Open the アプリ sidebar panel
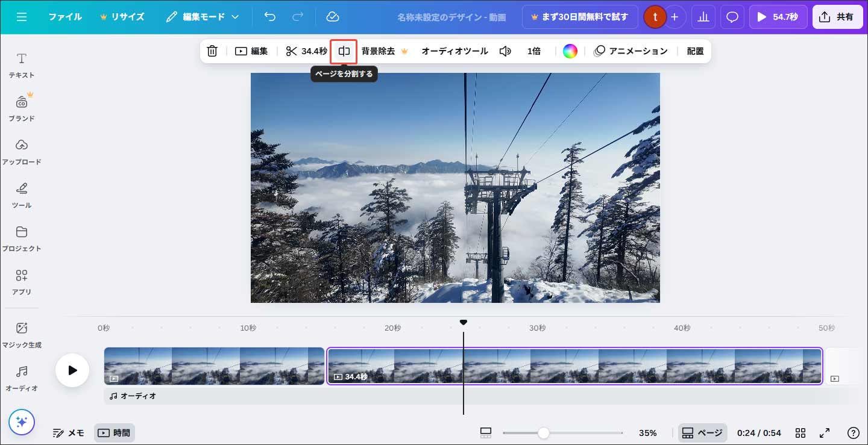 22,282
